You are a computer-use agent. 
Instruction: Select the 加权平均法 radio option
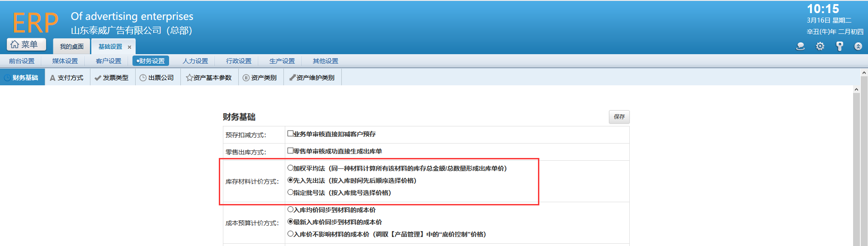pos(290,168)
